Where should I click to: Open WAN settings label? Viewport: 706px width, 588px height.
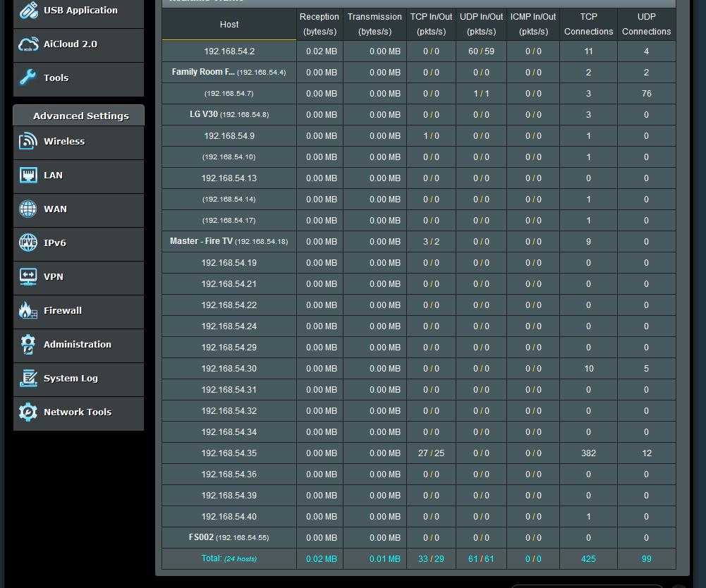tap(56, 209)
